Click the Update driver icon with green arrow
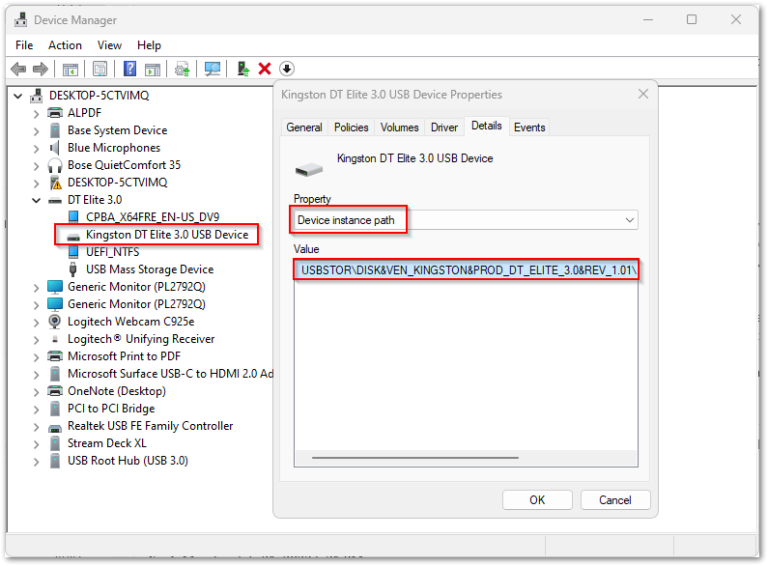 [243, 69]
